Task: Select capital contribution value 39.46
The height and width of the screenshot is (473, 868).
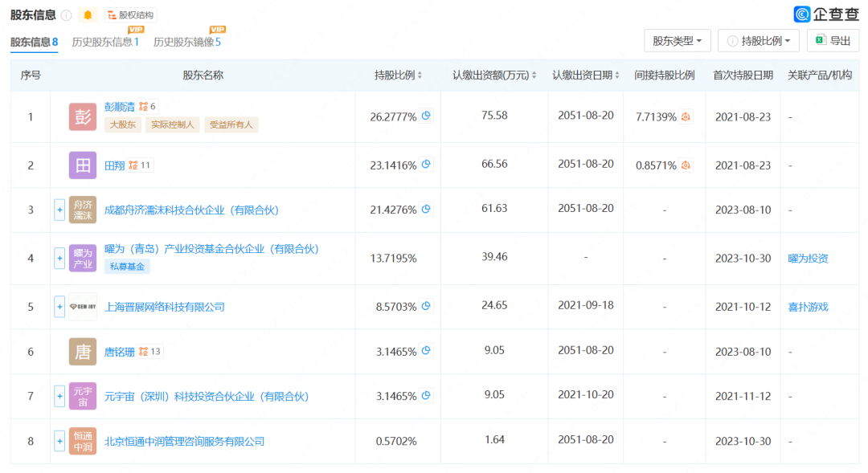Action: pyautogui.click(x=494, y=257)
